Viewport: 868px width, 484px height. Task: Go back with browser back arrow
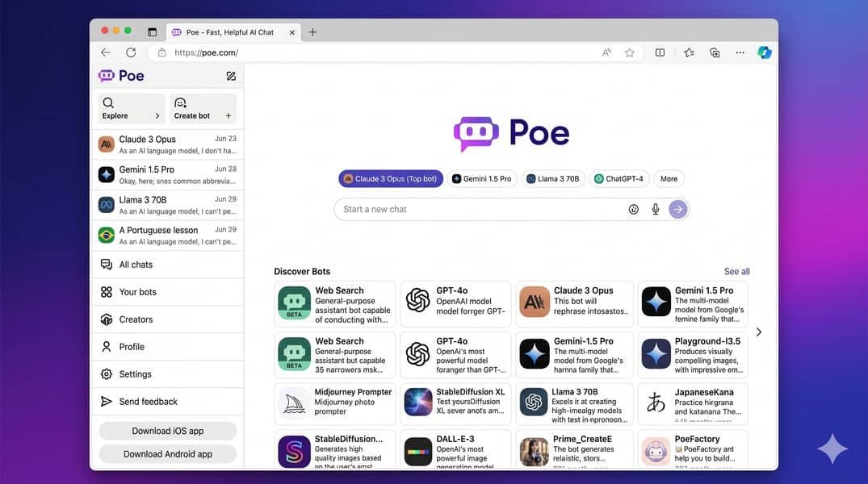[x=105, y=52]
